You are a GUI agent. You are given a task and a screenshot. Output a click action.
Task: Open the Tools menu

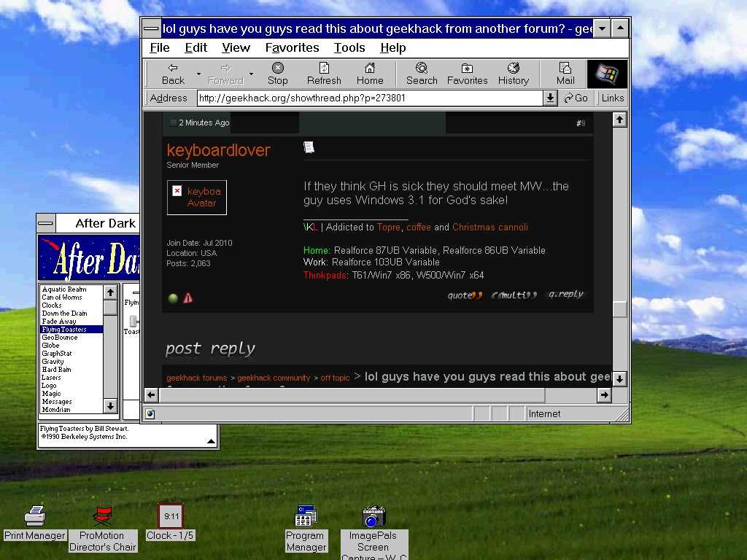[349, 48]
